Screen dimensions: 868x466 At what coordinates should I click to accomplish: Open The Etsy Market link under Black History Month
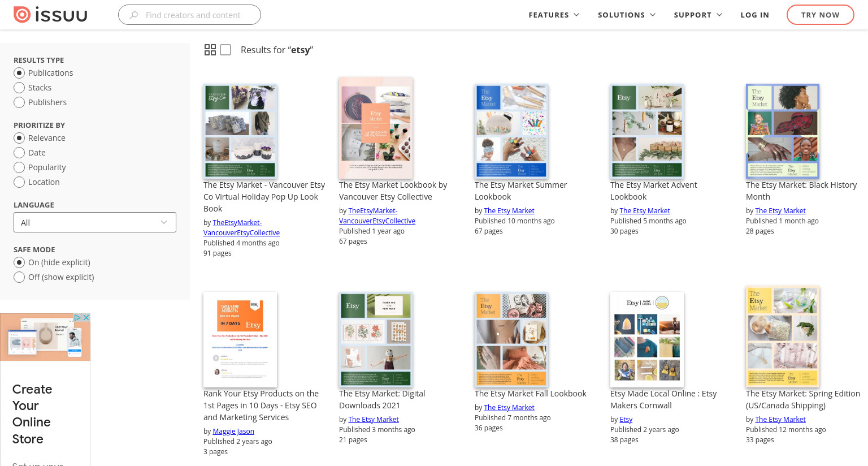780,211
